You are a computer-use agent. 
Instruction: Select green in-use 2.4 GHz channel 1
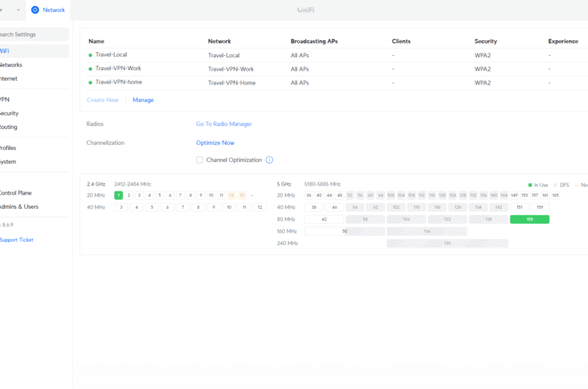tap(118, 195)
